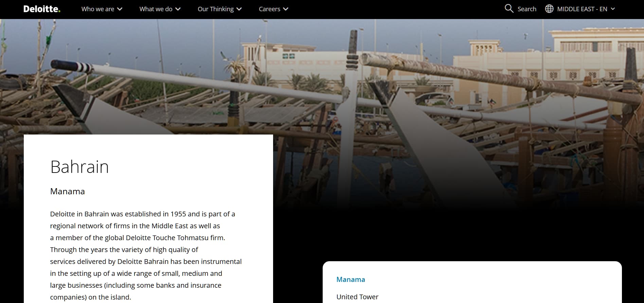Open the search magnifier icon

coord(509,8)
